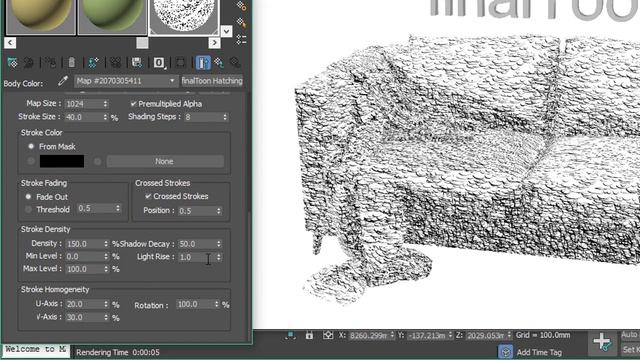
Task: Click Make Material Copy icon
Action: click(x=93, y=62)
